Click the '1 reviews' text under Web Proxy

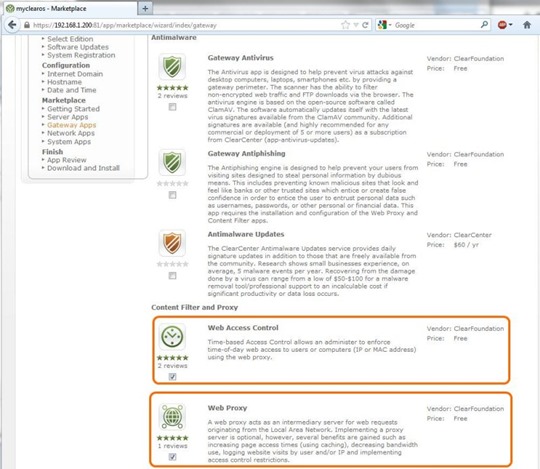[173, 446]
